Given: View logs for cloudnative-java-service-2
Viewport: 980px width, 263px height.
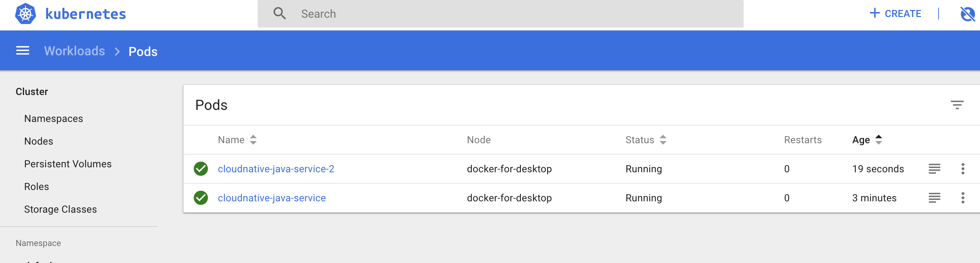Looking at the screenshot, I should click(x=934, y=169).
